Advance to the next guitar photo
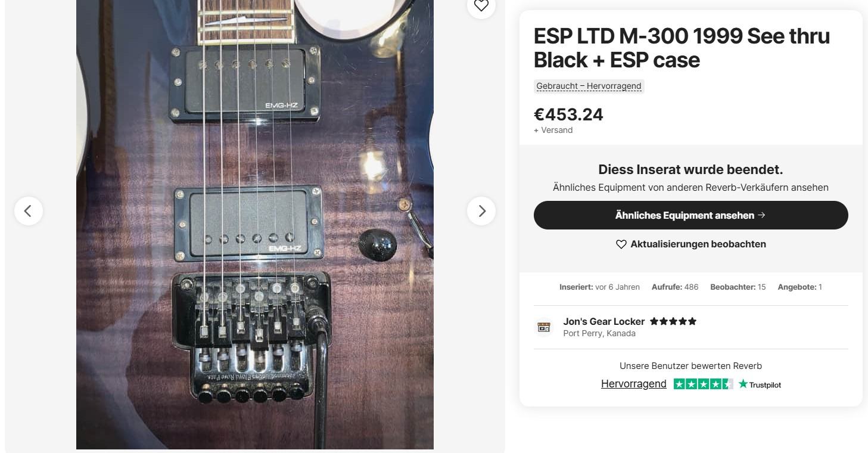 pyautogui.click(x=481, y=211)
